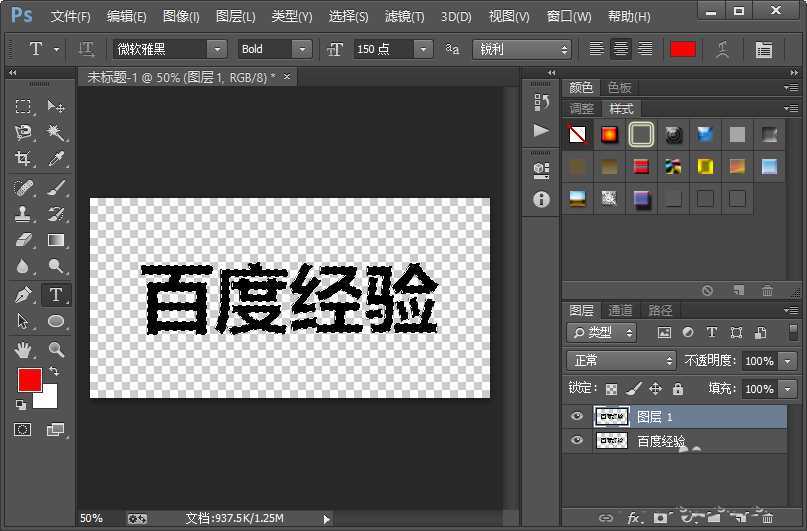Click the red text color swatch

tap(683, 49)
